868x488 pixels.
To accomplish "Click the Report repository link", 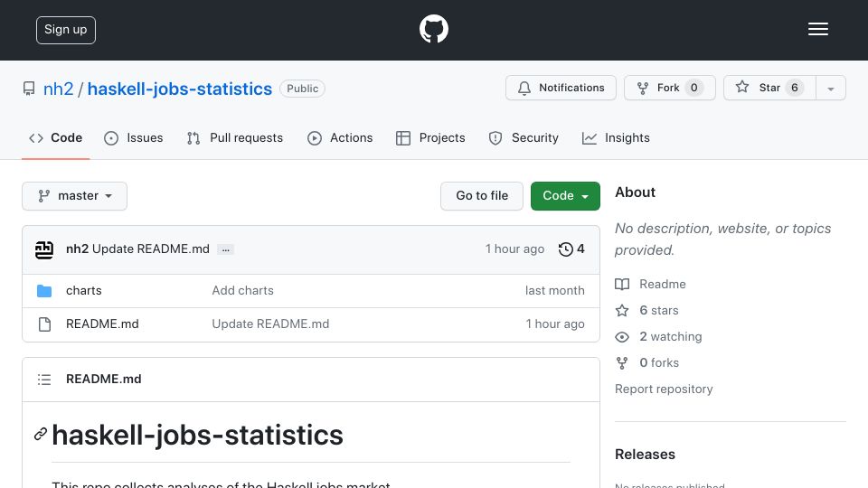I will 664,389.
